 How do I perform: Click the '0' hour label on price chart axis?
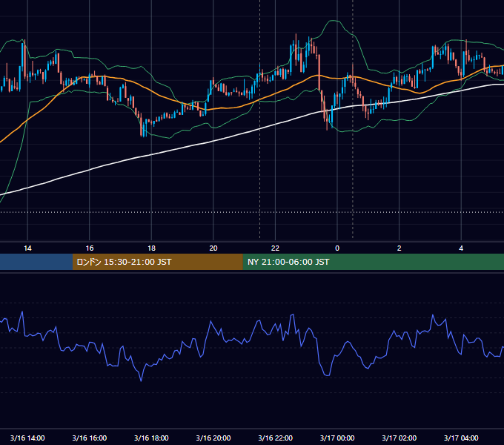pyautogui.click(x=337, y=248)
